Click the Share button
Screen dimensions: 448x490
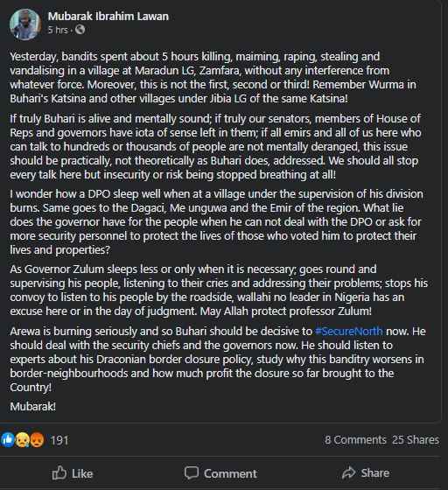coord(366,472)
